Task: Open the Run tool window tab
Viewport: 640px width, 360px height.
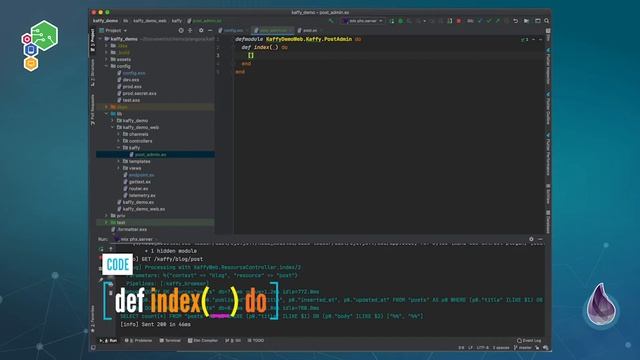Action: tap(109, 340)
